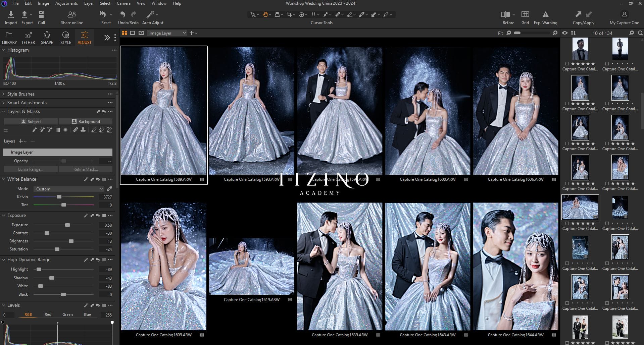Adjust the Highlight slider handle
This screenshot has width=644, height=345.
pyautogui.click(x=39, y=269)
